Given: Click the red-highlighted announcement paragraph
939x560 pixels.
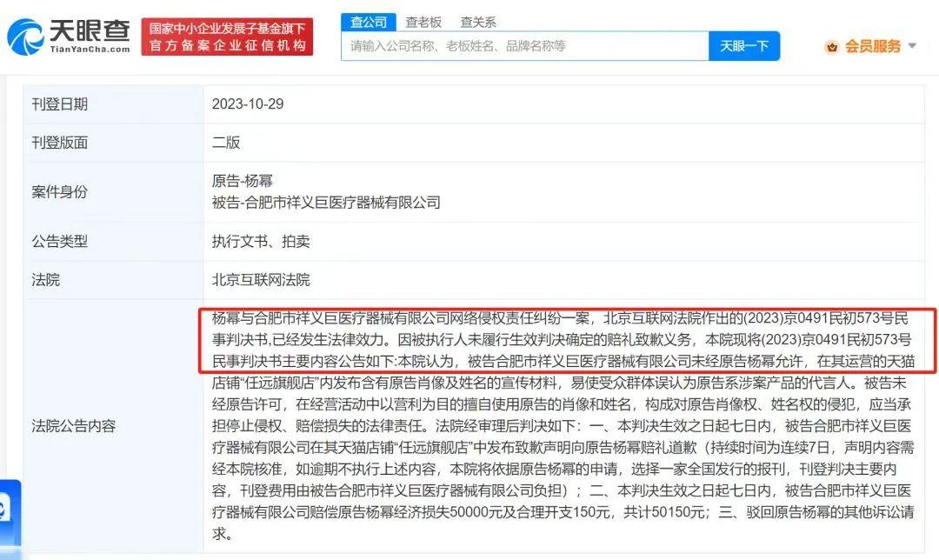Looking at the screenshot, I should (567, 340).
